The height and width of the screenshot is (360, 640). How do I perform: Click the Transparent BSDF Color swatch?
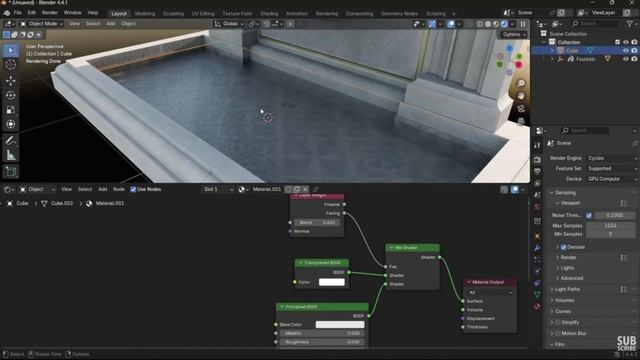(x=332, y=282)
